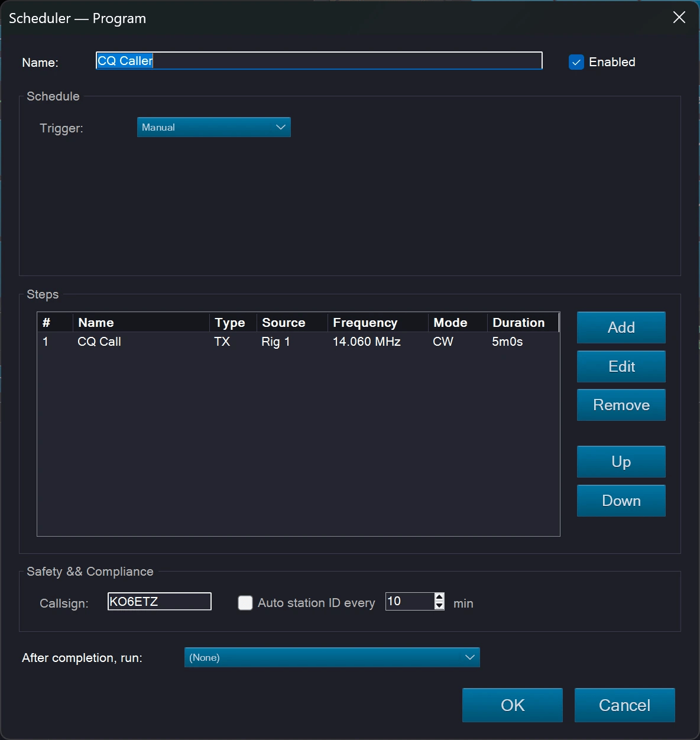Click the Frequency column header
The width and height of the screenshot is (700, 740).
click(378, 323)
